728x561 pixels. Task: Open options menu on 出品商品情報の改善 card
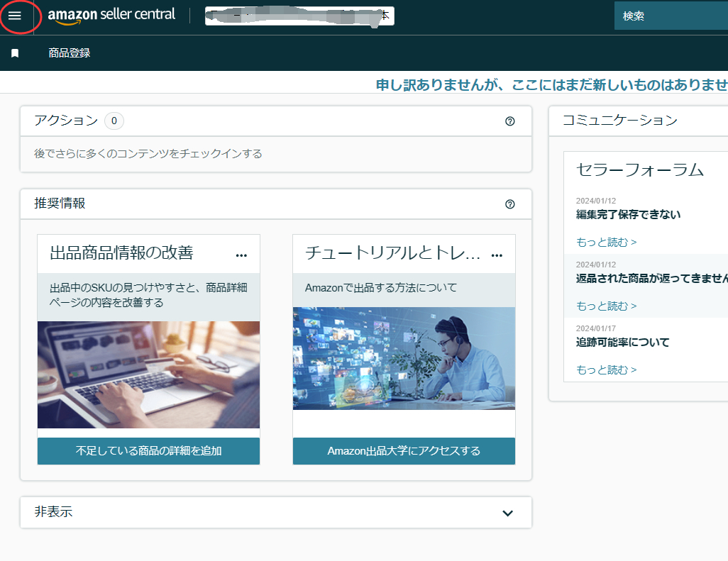click(x=241, y=255)
